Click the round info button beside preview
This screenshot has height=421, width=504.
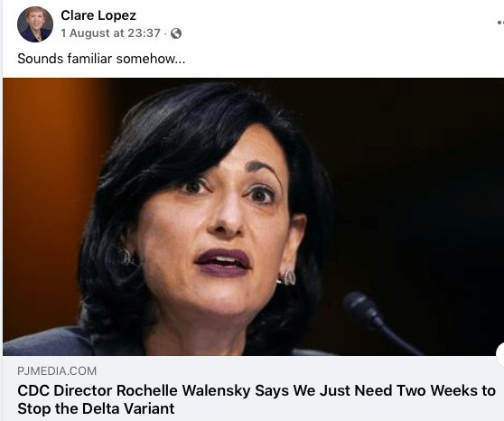(500, 355)
